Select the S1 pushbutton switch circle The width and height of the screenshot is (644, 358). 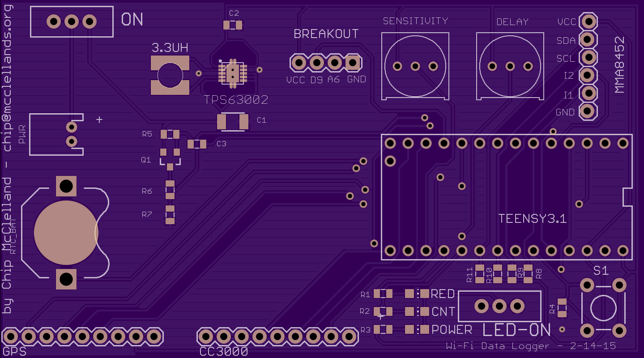click(603, 308)
